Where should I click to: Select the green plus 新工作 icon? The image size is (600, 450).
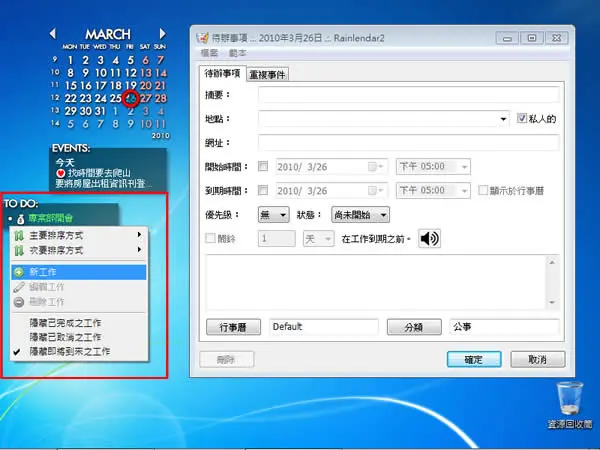pyautogui.click(x=19, y=272)
